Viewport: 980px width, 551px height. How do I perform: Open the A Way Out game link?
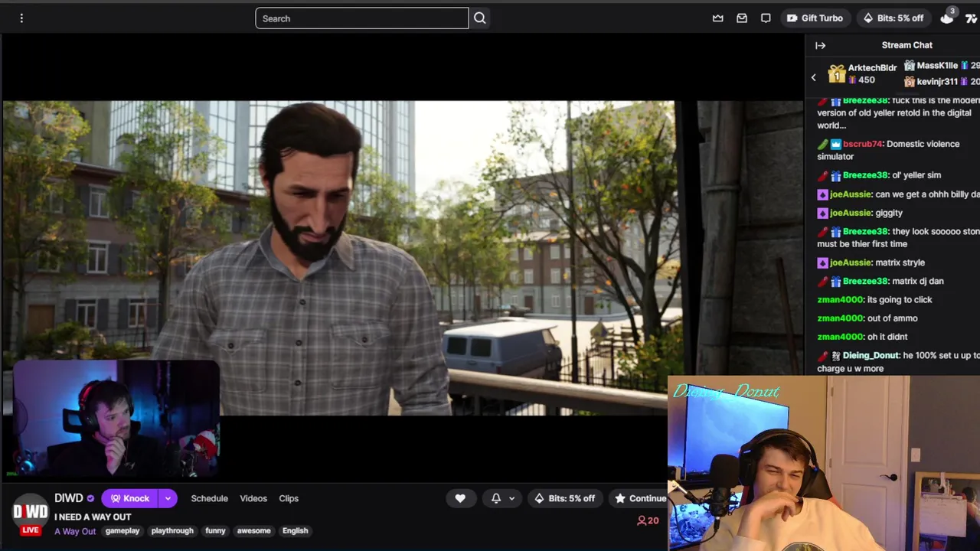(x=75, y=531)
